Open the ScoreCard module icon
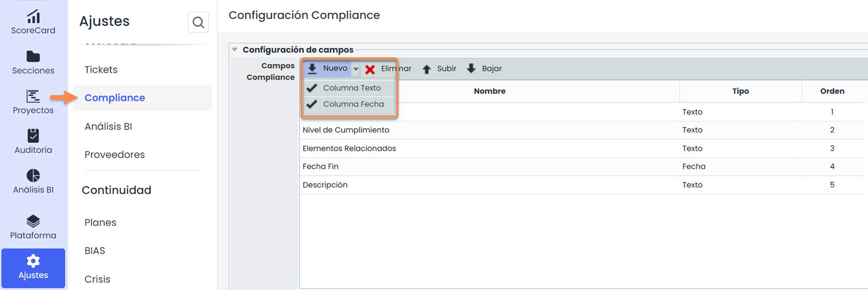Screen dimensions: 868x290 pyautogui.click(x=33, y=17)
